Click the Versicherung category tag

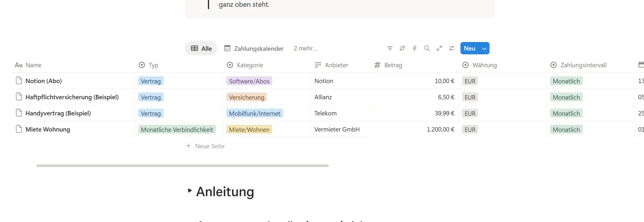(246, 97)
